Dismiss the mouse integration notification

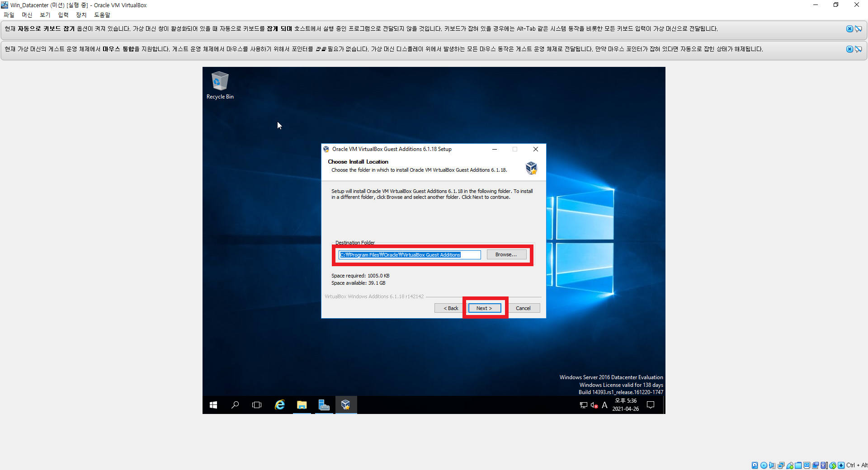click(x=849, y=49)
